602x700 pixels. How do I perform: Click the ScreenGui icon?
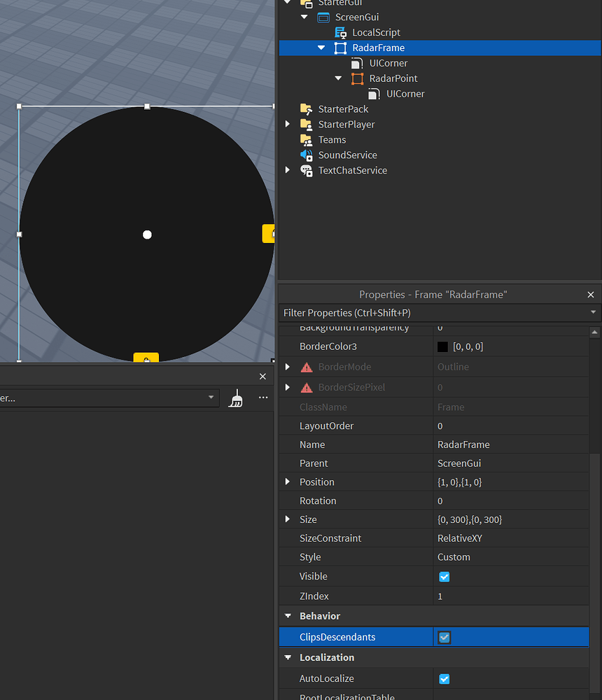point(323,17)
